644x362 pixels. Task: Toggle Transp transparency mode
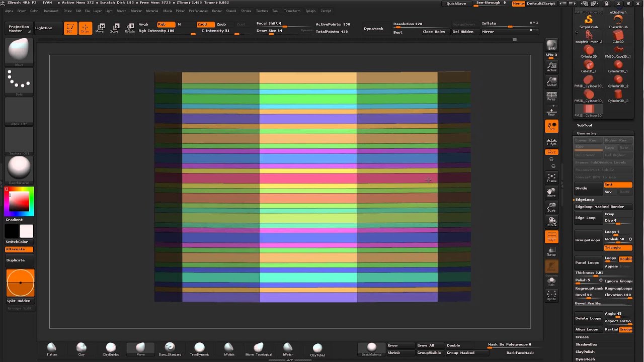551,251
